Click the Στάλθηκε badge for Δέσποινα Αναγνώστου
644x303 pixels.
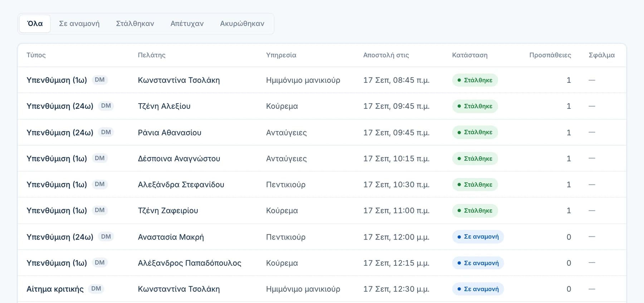475,159
